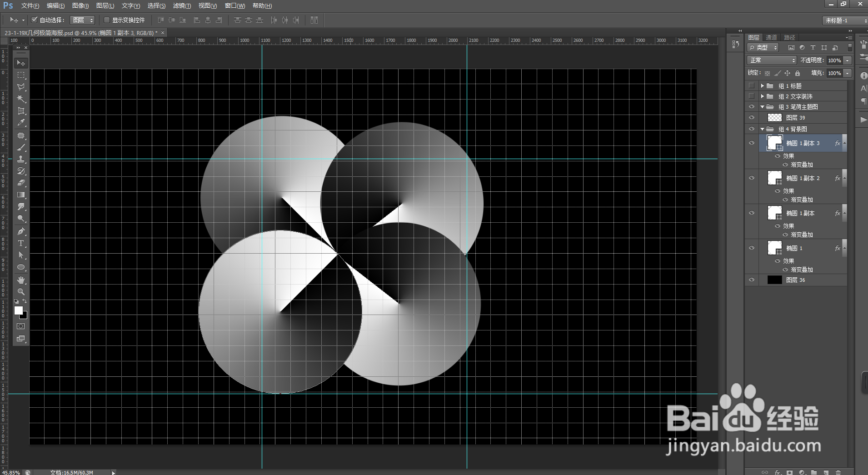This screenshot has width=868, height=475.
Task: Select the Polygonal Lasso tool
Action: [21, 87]
